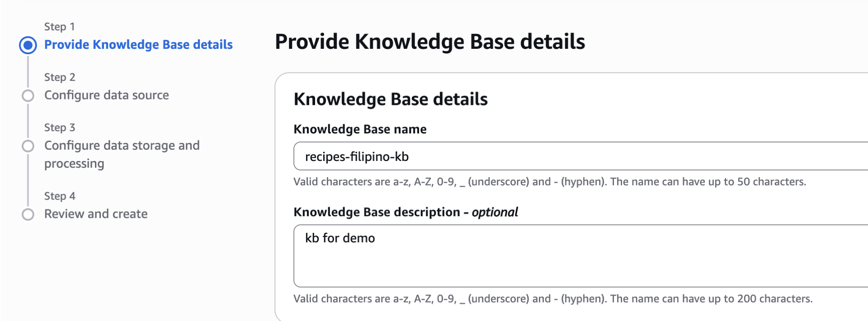Screen dimensions: 868x321
Task: Click the active Step 1 circle indicator
Action: tap(28, 45)
